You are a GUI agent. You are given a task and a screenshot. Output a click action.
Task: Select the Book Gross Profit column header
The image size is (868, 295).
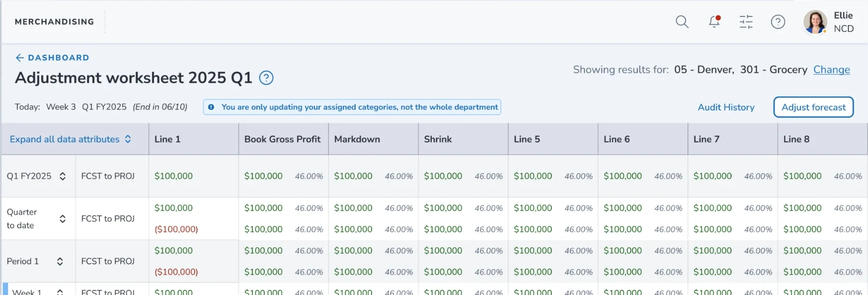pos(283,139)
